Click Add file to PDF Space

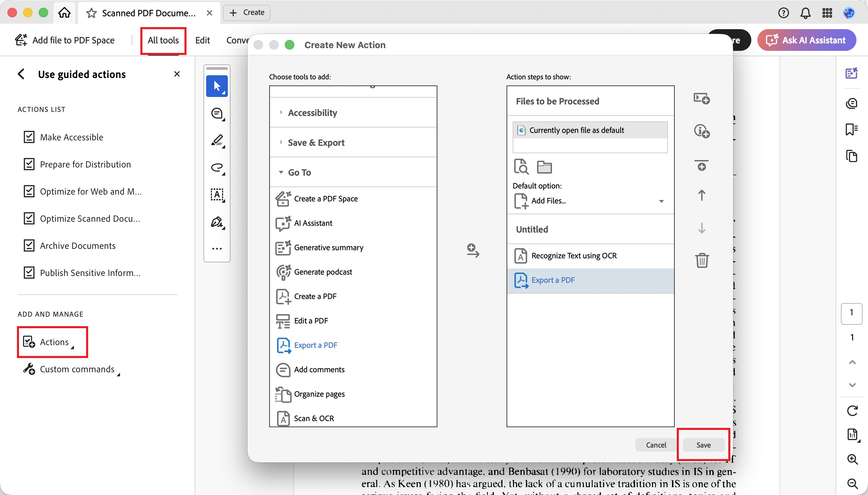point(65,40)
